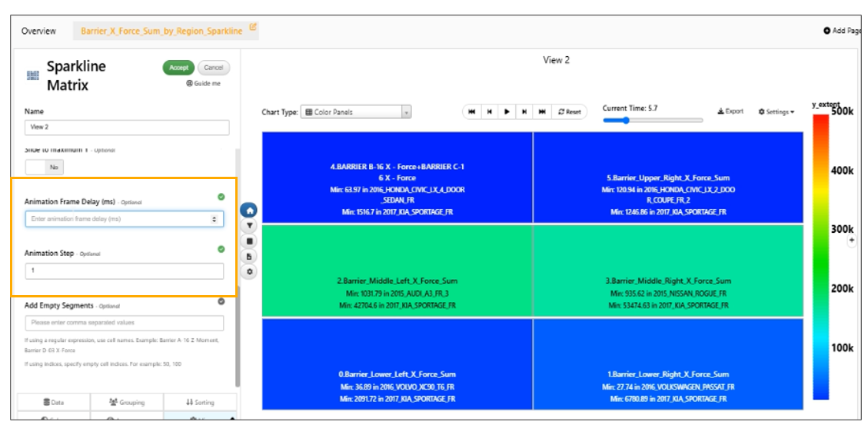Click the settings gear in vertical toolbar
Viewport: 868px width, 425px height.
pyautogui.click(x=250, y=272)
